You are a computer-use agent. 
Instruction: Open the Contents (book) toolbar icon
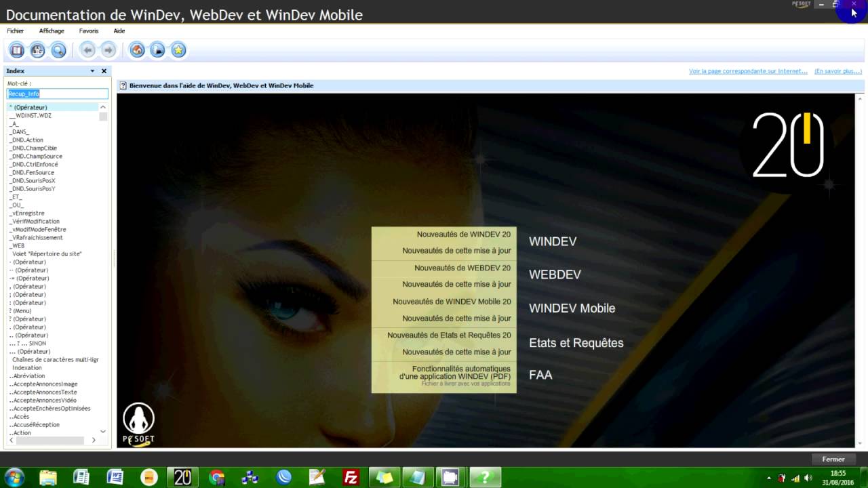click(17, 49)
